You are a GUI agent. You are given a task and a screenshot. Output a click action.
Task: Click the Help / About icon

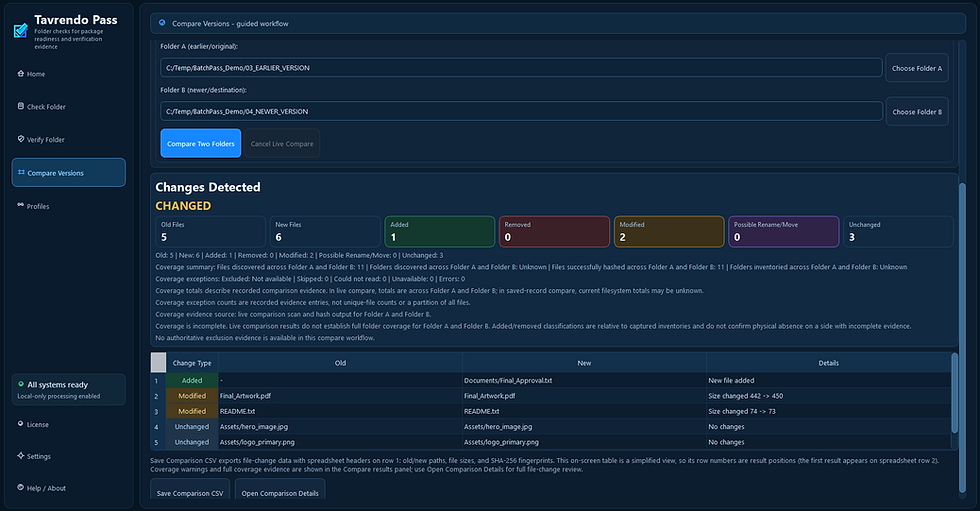click(21, 487)
